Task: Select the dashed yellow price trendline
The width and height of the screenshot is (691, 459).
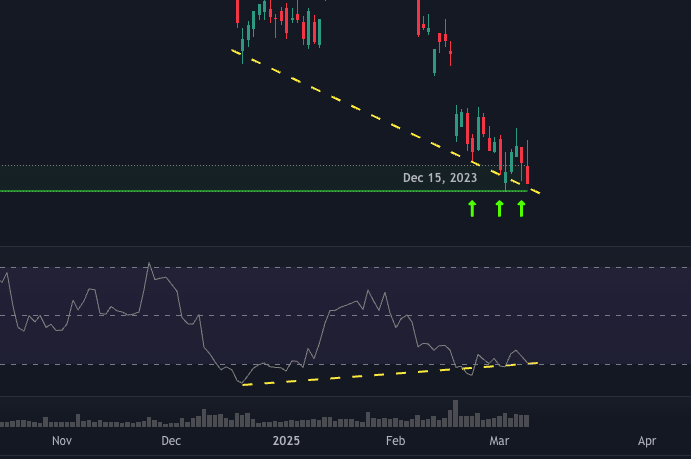Action: tap(386, 122)
